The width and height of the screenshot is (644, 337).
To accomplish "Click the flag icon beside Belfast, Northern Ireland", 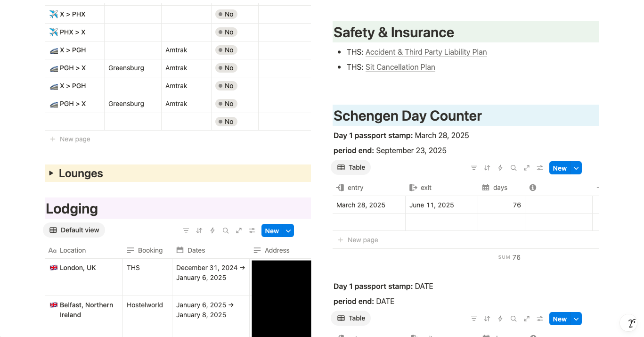I will [54, 305].
